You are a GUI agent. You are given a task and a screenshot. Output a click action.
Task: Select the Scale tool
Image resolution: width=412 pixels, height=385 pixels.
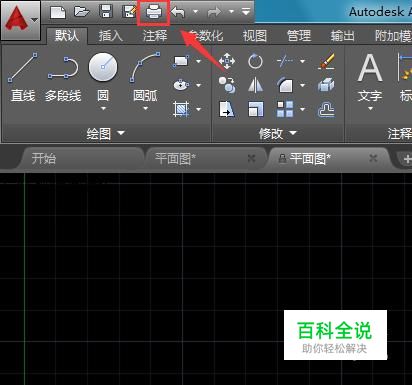pyautogui.click(x=256, y=109)
